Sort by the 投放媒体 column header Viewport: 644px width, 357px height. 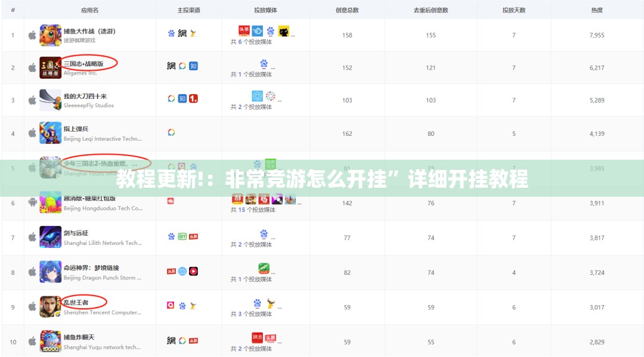pos(265,10)
